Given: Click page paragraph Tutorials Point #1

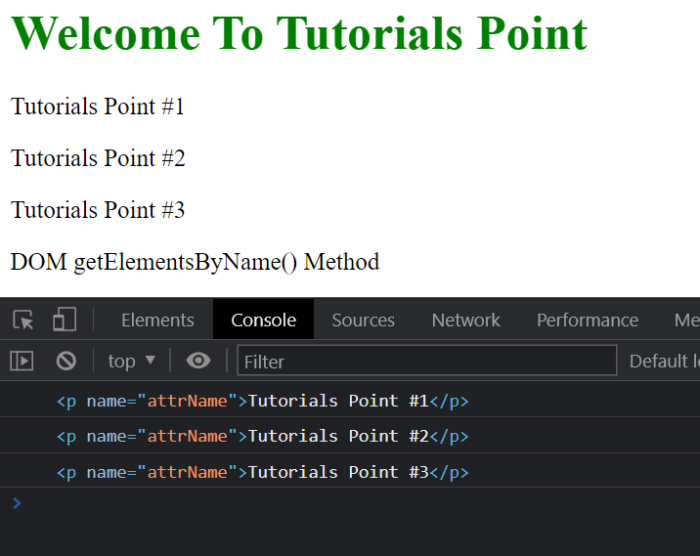Looking at the screenshot, I should pos(97,106).
